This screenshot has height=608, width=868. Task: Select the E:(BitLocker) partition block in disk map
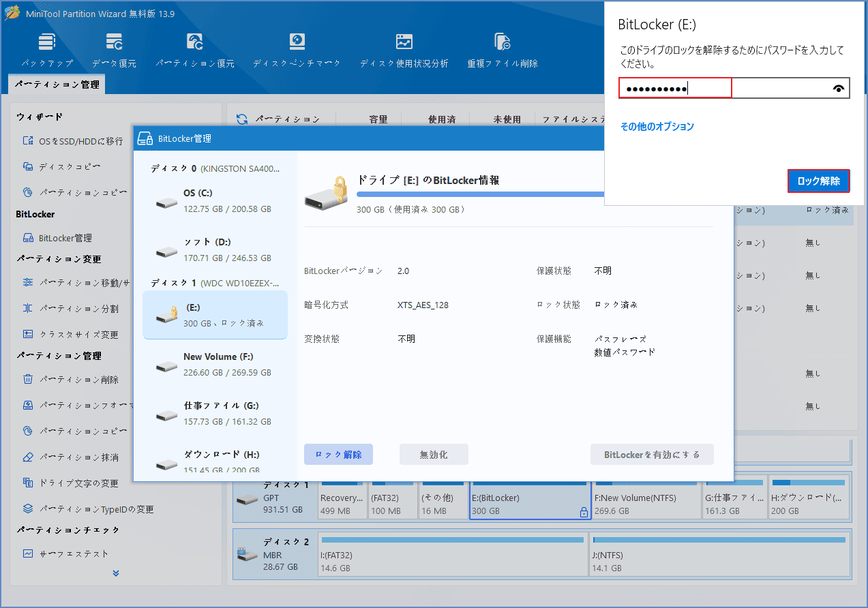click(x=530, y=502)
